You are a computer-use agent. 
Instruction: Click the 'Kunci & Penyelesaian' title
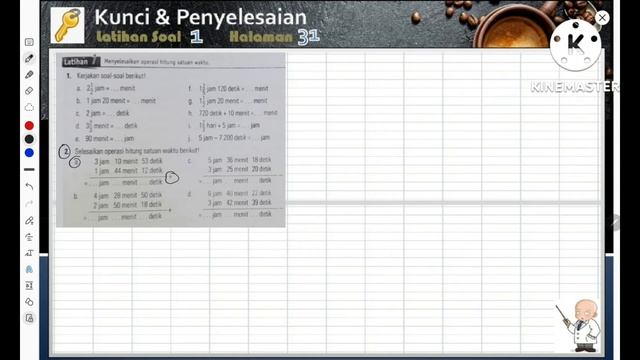pos(200,18)
